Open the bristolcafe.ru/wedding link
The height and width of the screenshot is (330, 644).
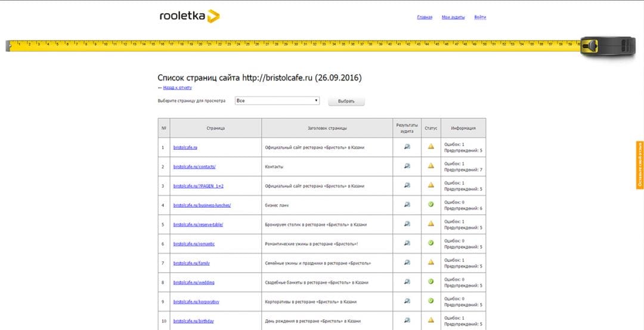(194, 282)
